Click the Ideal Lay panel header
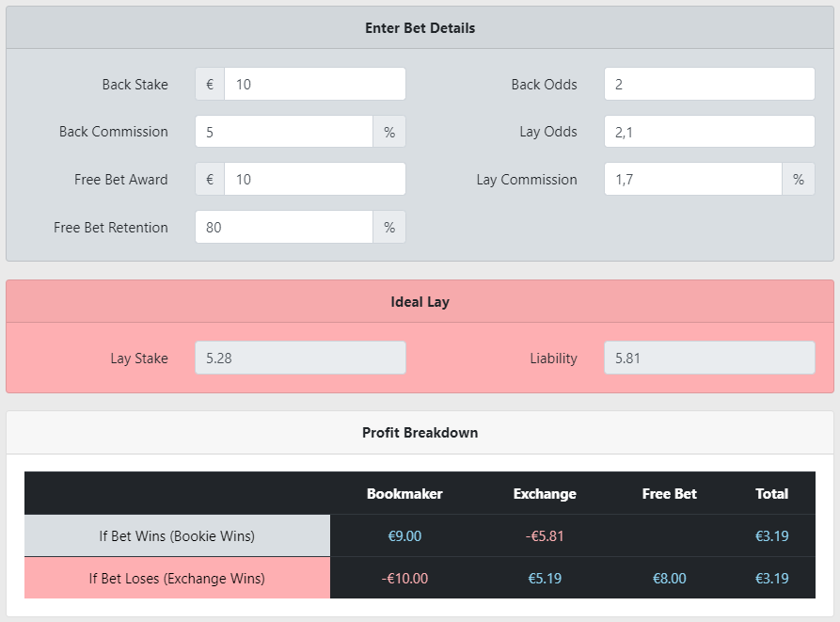The width and height of the screenshot is (840, 622). (420, 302)
